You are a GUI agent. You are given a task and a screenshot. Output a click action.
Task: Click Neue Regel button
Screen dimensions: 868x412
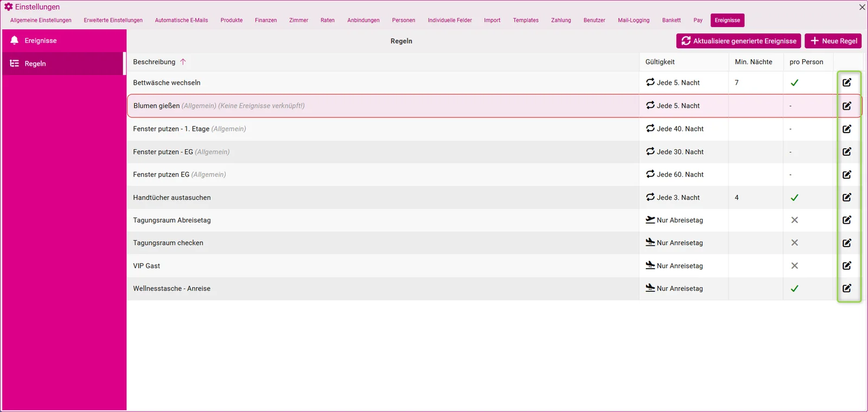[x=833, y=41]
